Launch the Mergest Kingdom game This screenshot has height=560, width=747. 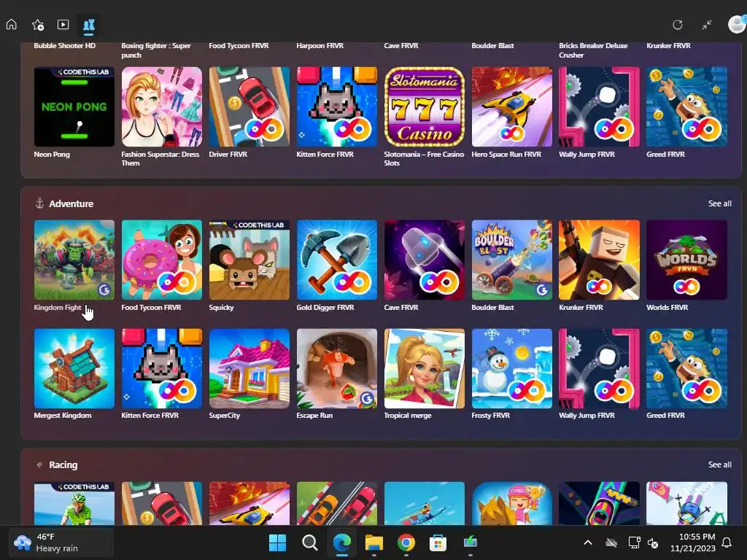[74, 368]
